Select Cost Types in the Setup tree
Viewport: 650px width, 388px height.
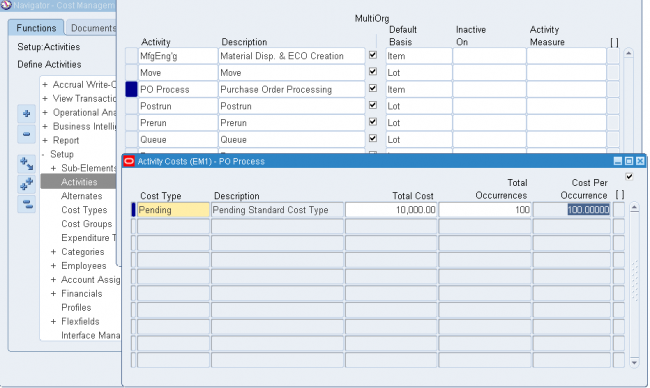pyautogui.click(x=84, y=210)
